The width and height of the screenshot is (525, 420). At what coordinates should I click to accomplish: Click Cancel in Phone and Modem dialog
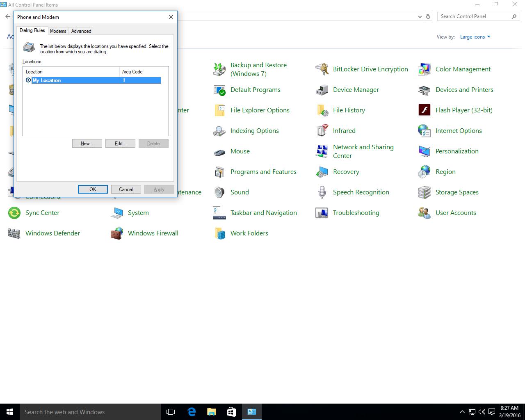[126, 189]
